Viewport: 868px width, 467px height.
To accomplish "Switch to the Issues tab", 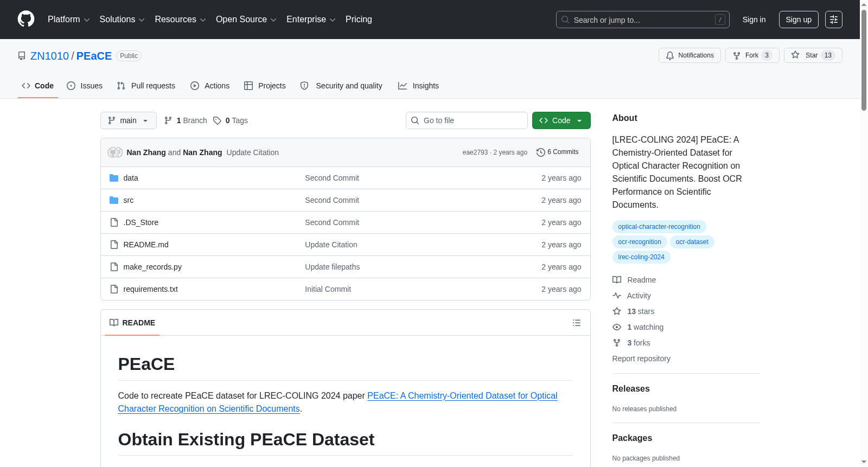I will point(85,86).
